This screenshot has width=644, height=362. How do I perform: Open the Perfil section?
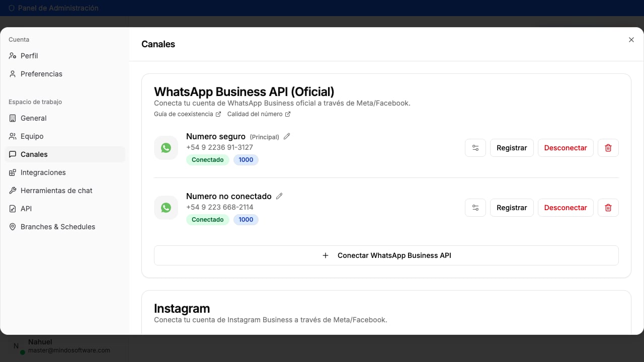click(x=29, y=56)
